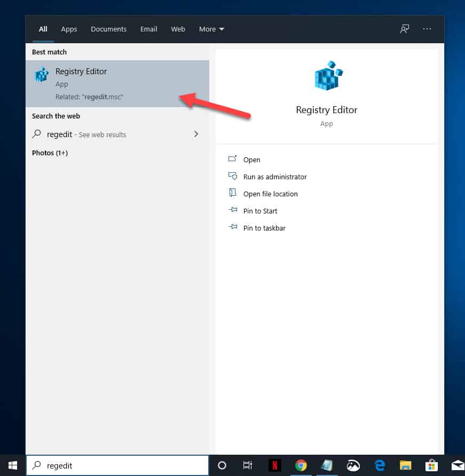Open Task View on the taskbar
Image resolution: width=465 pixels, height=476 pixels.
pyautogui.click(x=248, y=465)
